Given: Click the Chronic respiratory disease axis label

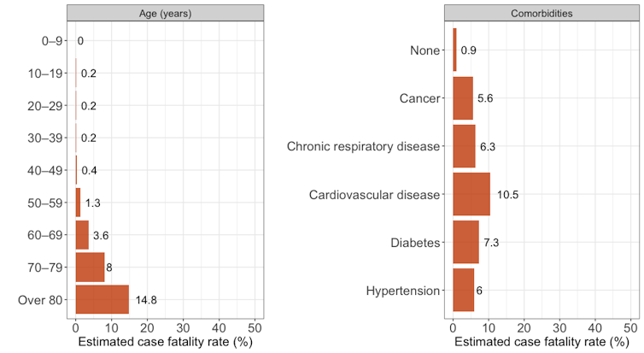Looking at the screenshot, I should click(363, 146).
